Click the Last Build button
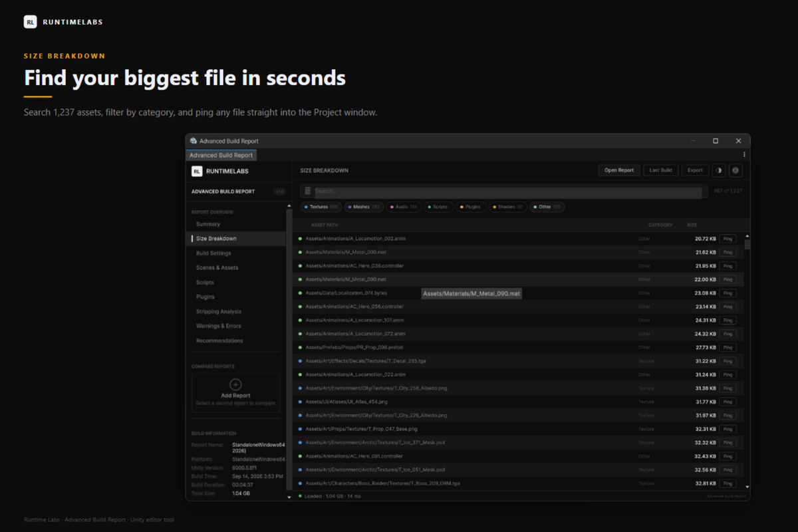The image size is (798, 532). (660, 170)
